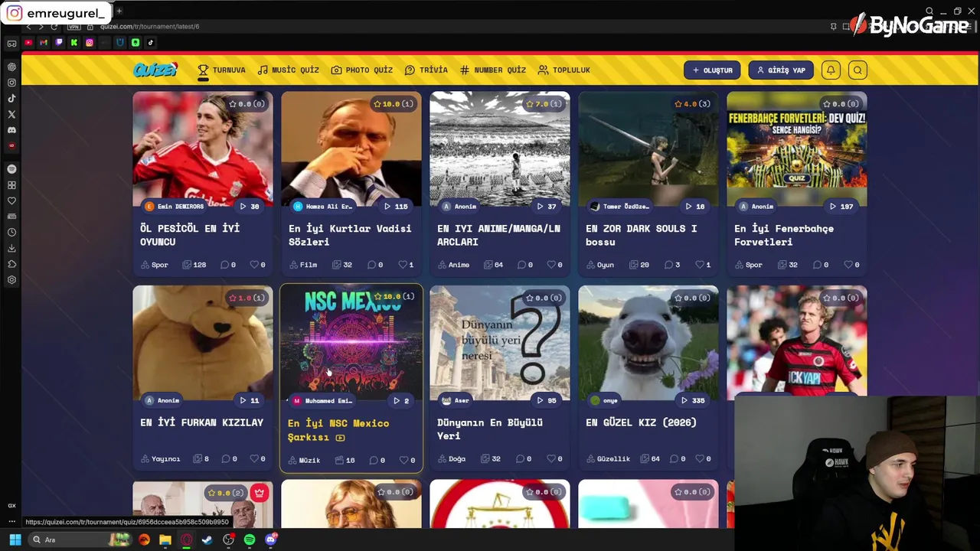Open X (Twitter) sidebar panel
The height and width of the screenshot is (551, 980).
click(x=11, y=114)
